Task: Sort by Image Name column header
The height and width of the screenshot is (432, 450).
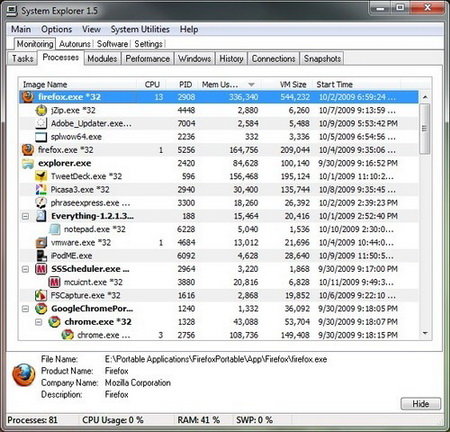Action: coord(78,84)
